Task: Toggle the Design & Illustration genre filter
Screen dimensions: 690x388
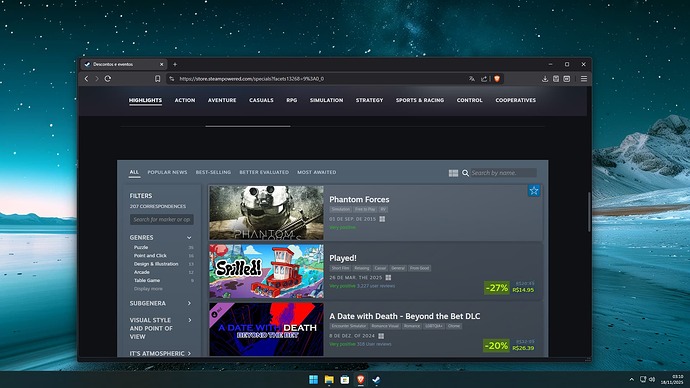Action: click(x=156, y=264)
